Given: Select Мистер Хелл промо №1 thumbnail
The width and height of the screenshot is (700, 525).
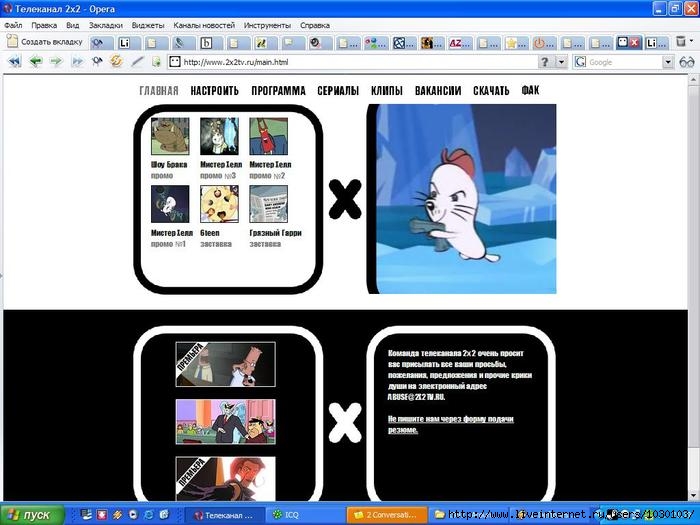Looking at the screenshot, I should (x=170, y=204).
